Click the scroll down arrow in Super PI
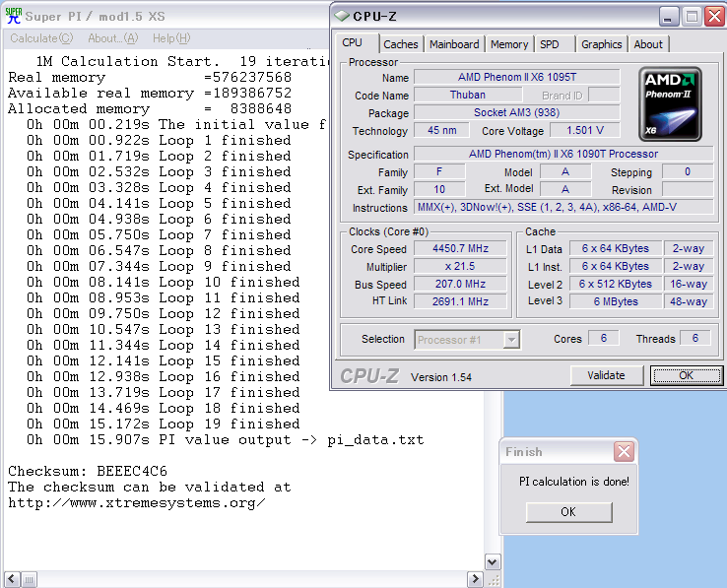727x588 pixels. tap(493, 562)
